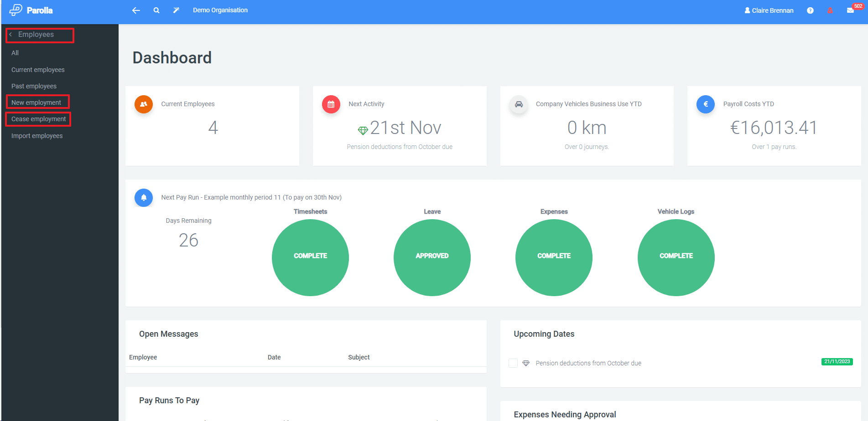Screen dimensions: 868x421
Task: Click the Parolla logo
Action: 30,10
